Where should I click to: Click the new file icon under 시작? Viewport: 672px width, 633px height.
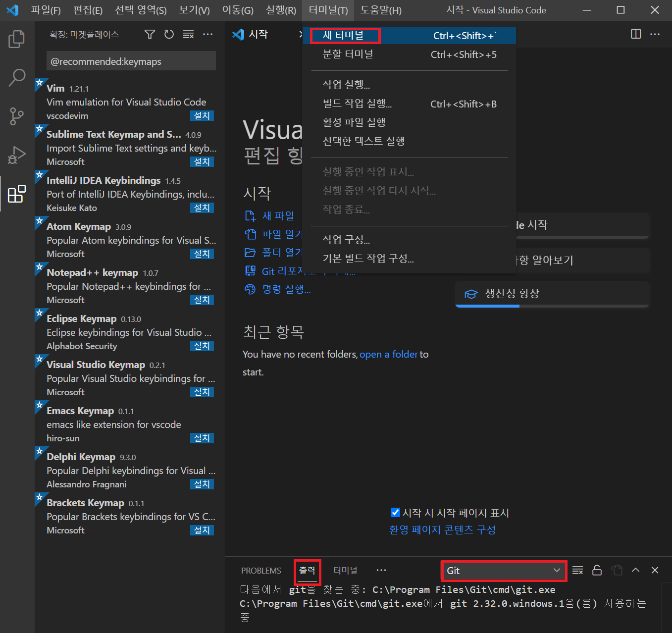point(250,216)
